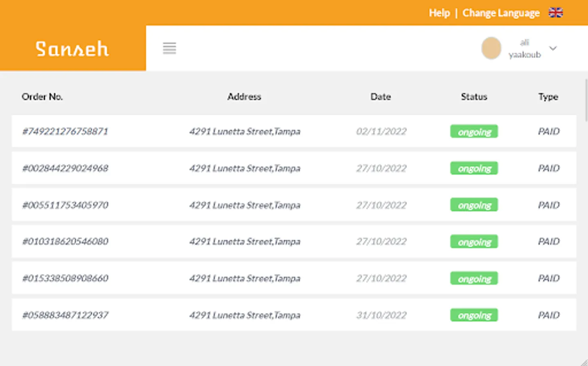Click ongoing badge of order #002844229024968
Viewport: 588px width, 366px height.
tap(474, 168)
